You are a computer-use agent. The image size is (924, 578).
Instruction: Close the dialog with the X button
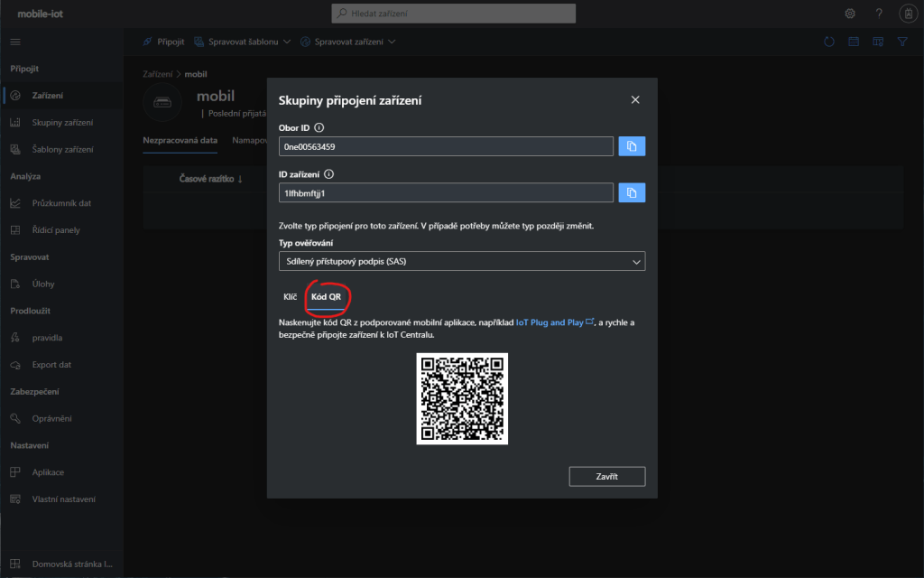(635, 100)
